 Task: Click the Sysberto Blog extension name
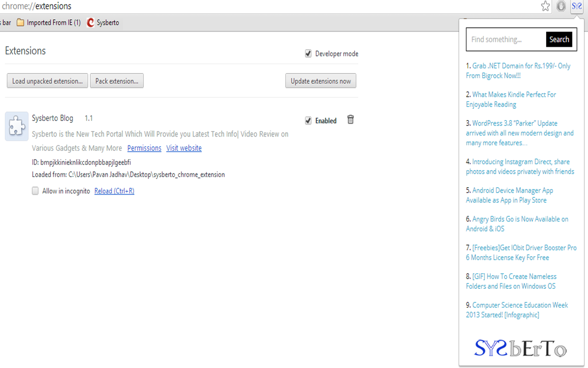(52, 118)
